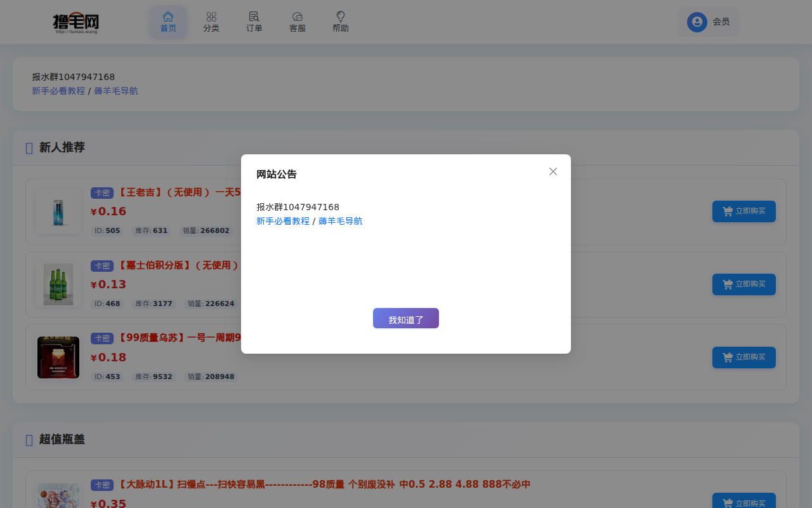812x508 pixels.
Task: Open the 分类 categories icon
Action: coord(211,17)
